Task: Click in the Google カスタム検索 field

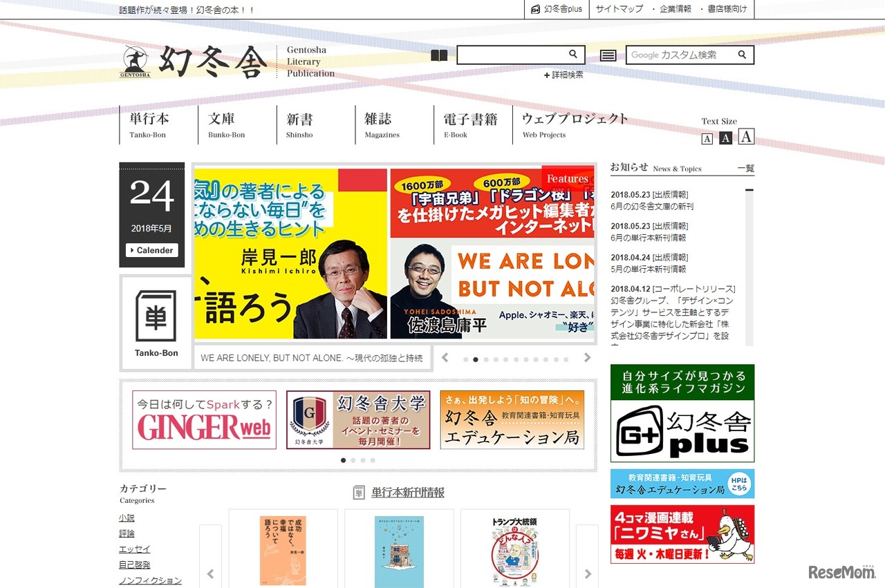Action: (681, 55)
